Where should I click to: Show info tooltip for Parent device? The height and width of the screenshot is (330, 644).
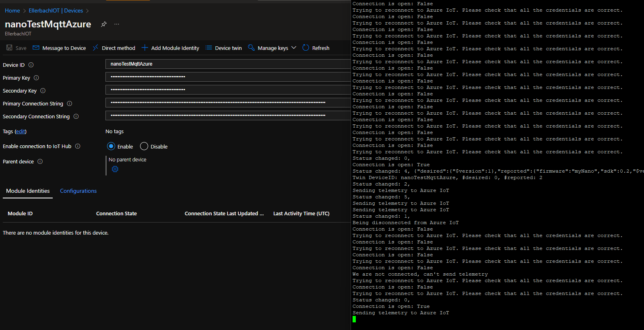point(40,161)
